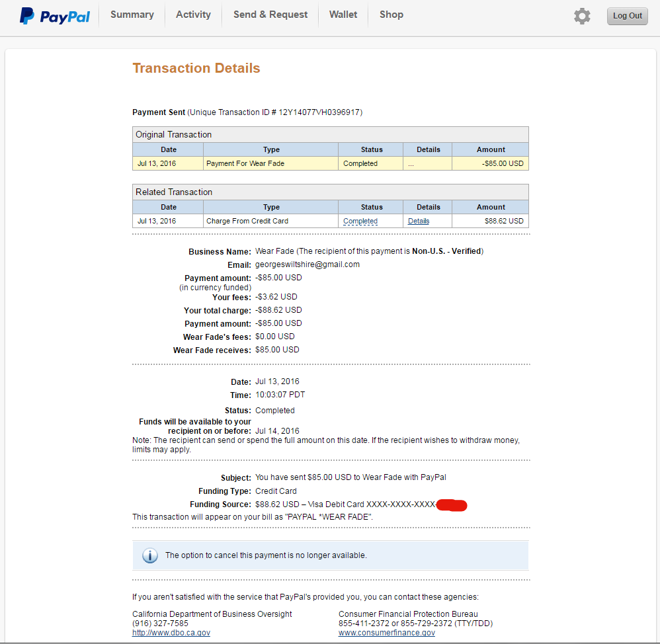Click the (916) 327-7585 phone number
Image resolution: width=660 pixels, height=644 pixels.
[x=160, y=624]
